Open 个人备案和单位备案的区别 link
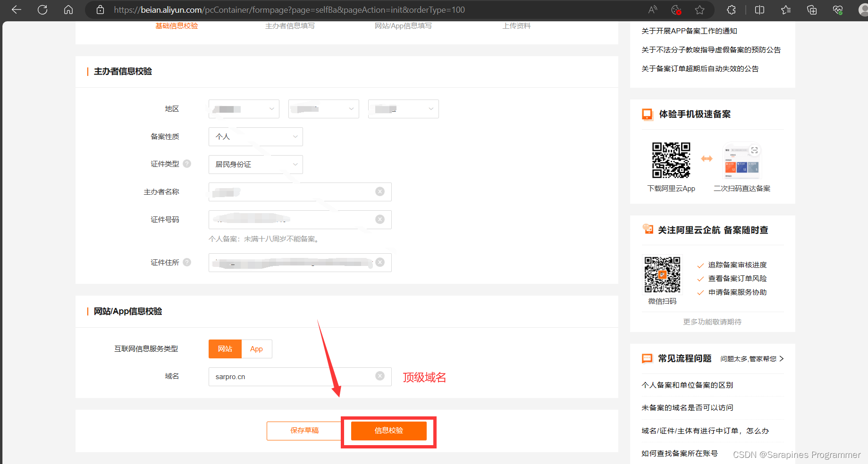The image size is (868, 464). (x=687, y=385)
